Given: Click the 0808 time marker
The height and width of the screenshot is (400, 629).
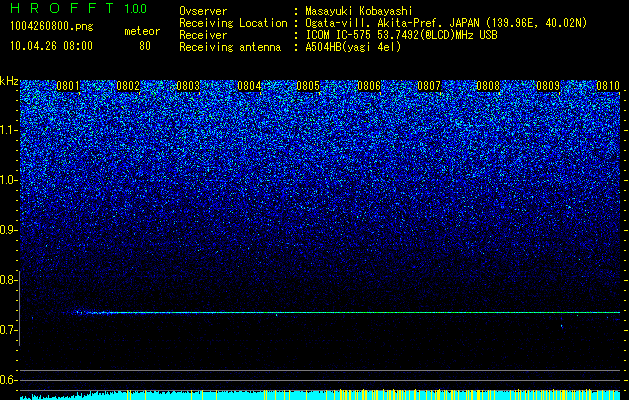Looking at the screenshot, I should pos(488,86).
